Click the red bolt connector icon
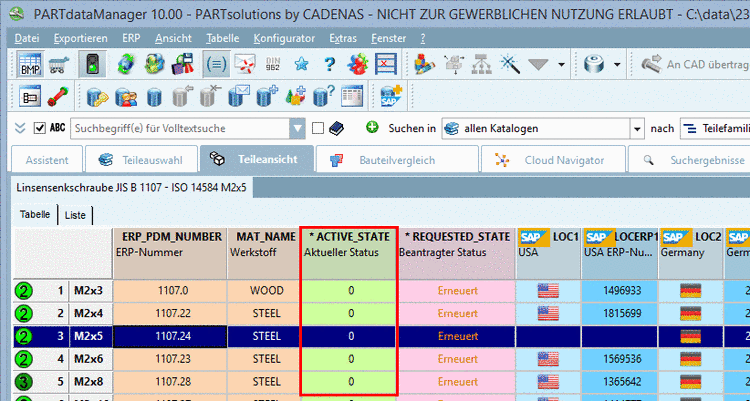This screenshot has width=750, height=401. [x=58, y=97]
